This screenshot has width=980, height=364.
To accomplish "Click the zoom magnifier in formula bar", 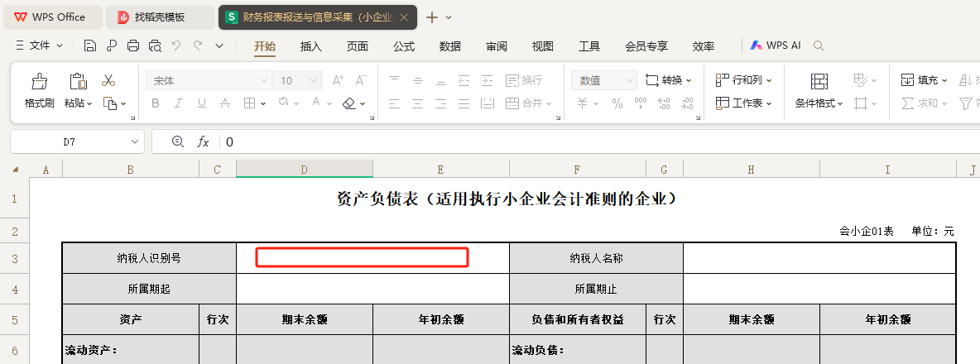I will click(x=178, y=141).
